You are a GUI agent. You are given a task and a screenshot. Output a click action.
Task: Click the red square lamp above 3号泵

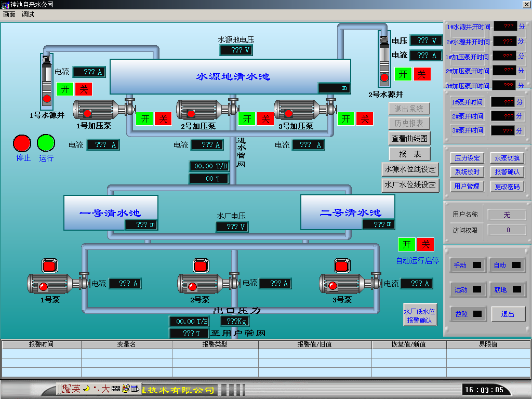coord(342,265)
